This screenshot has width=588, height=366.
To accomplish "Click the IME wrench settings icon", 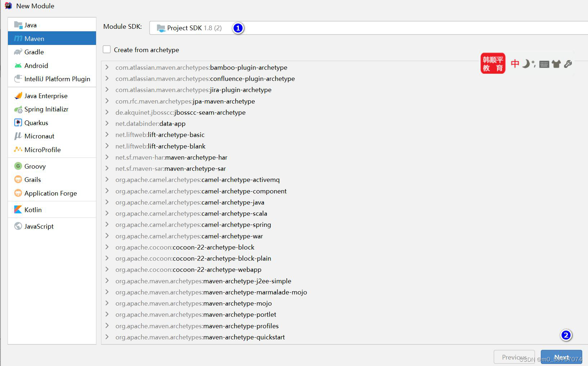I will point(568,64).
